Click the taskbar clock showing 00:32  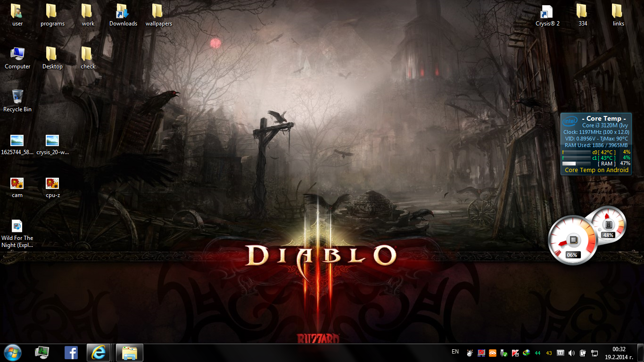click(619, 353)
